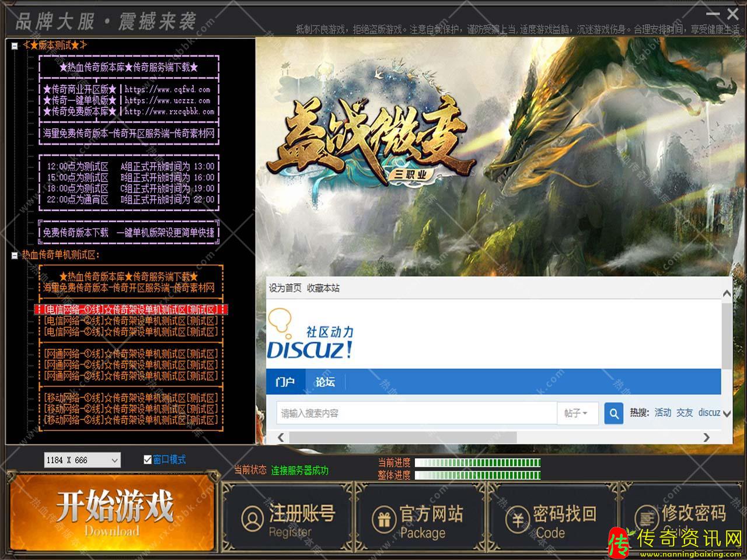Click the person icon on Register button
This screenshot has width=747, height=560.
pyautogui.click(x=252, y=518)
